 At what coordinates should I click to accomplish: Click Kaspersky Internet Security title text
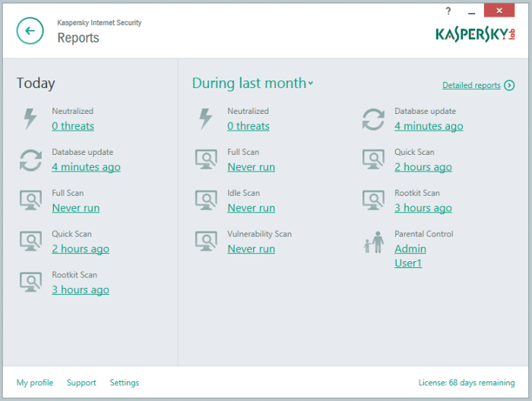[x=99, y=23]
